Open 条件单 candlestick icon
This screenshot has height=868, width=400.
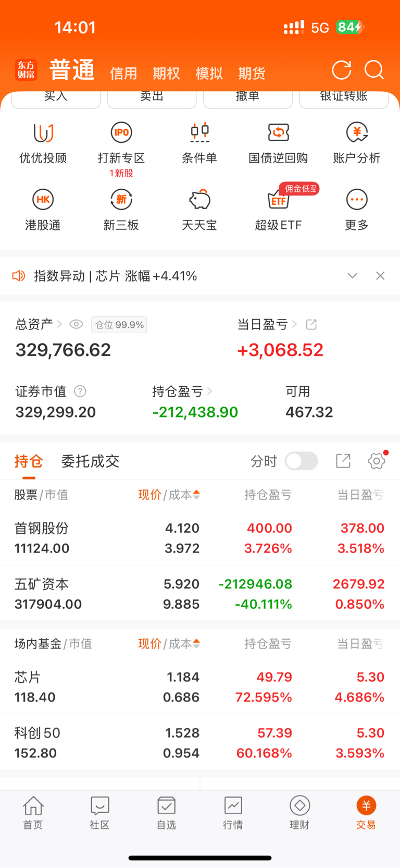click(x=199, y=132)
